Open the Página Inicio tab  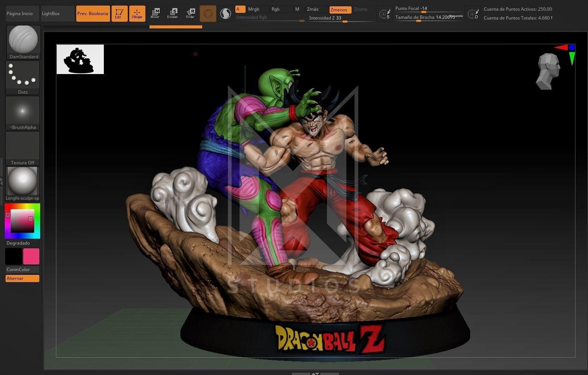pyautogui.click(x=20, y=14)
